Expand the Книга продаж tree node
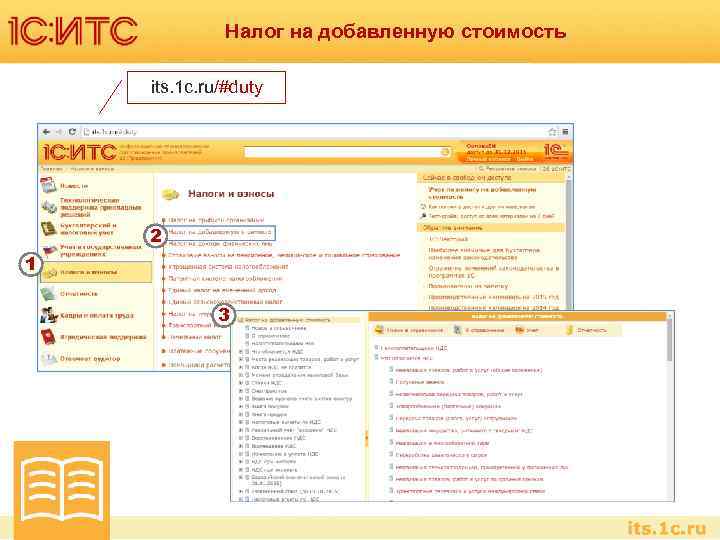The width and height of the screenshot is (720, 540). click(241, 414)
